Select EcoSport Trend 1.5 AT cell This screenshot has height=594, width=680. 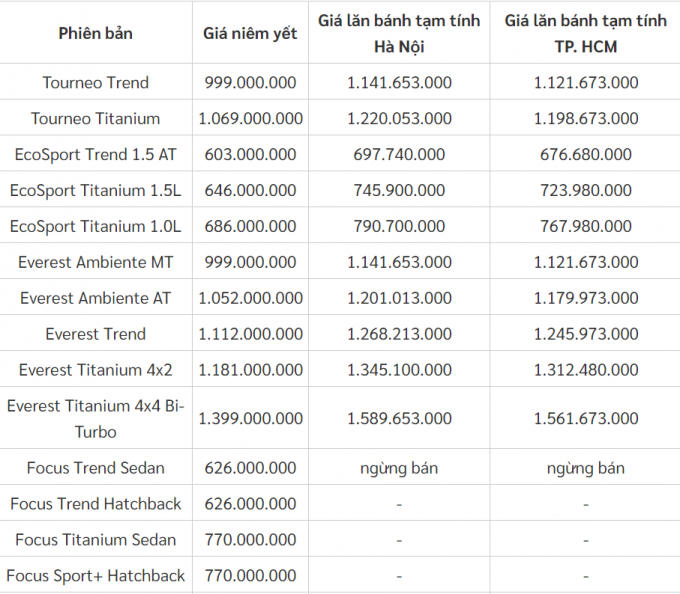click(x=95, y=154)
